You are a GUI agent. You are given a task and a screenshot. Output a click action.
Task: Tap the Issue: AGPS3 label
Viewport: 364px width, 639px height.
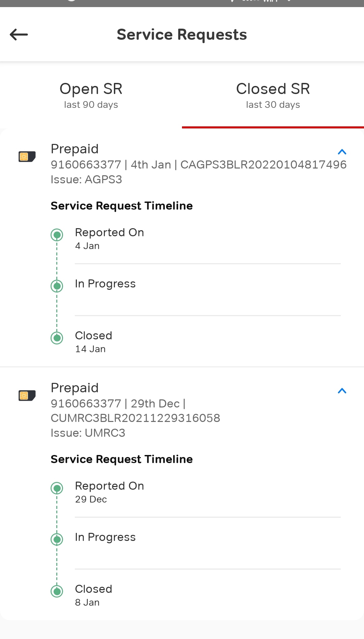click(x=86, y=179)
